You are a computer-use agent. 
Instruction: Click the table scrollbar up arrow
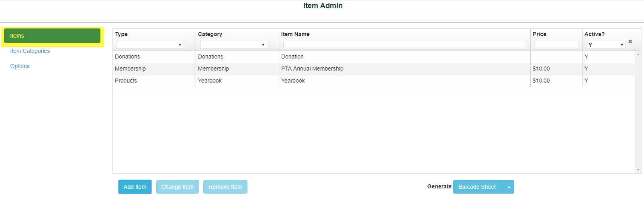pos(638,55)
